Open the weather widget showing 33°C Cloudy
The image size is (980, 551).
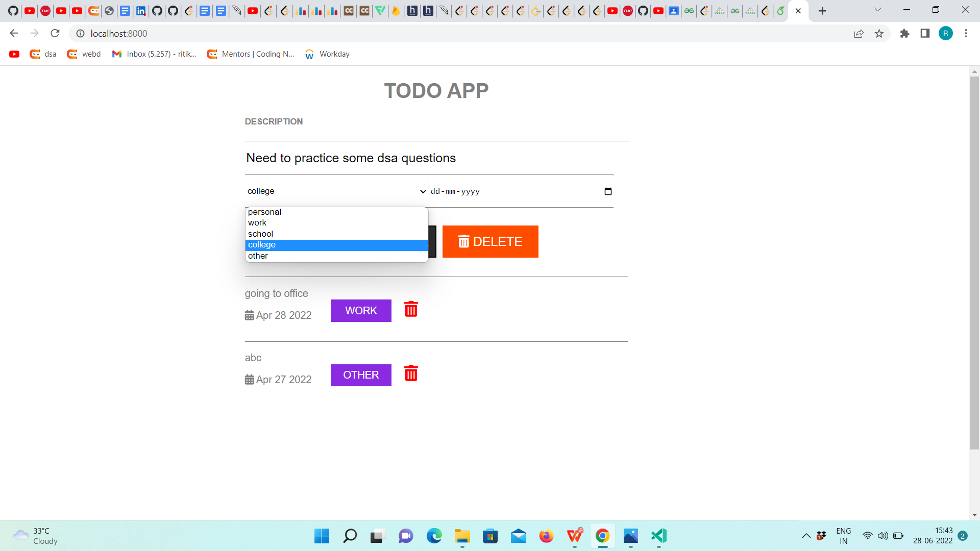(x=36, y=536)
